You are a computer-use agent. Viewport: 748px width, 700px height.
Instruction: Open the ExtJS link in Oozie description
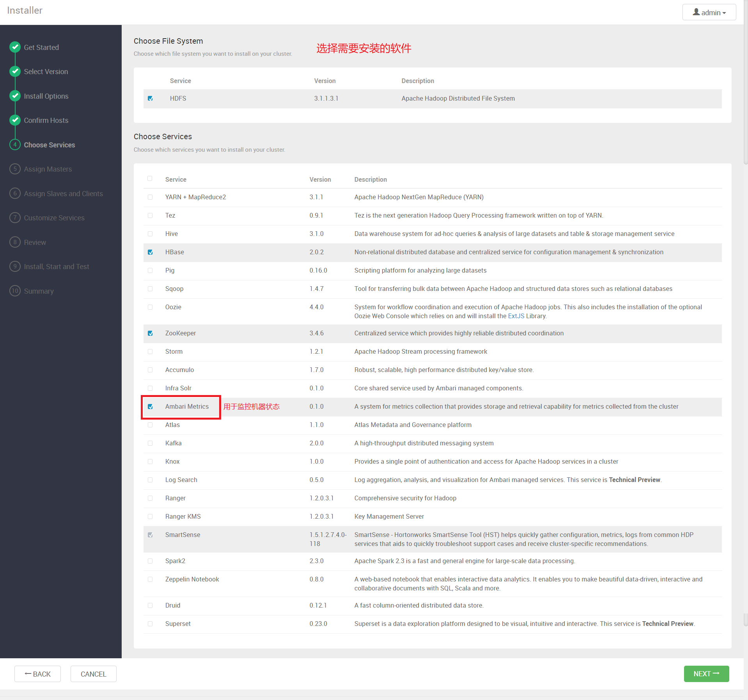coord(516,316)
